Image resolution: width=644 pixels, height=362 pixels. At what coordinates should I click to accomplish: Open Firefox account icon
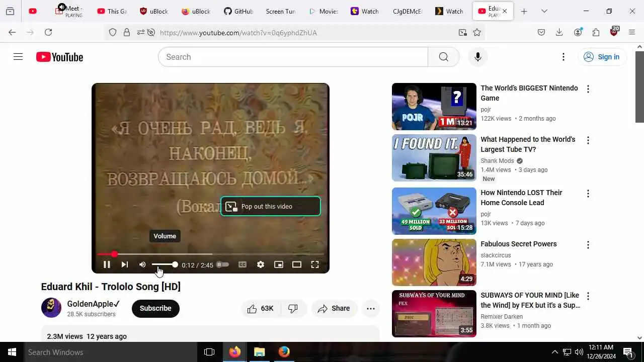coord(578,32)
